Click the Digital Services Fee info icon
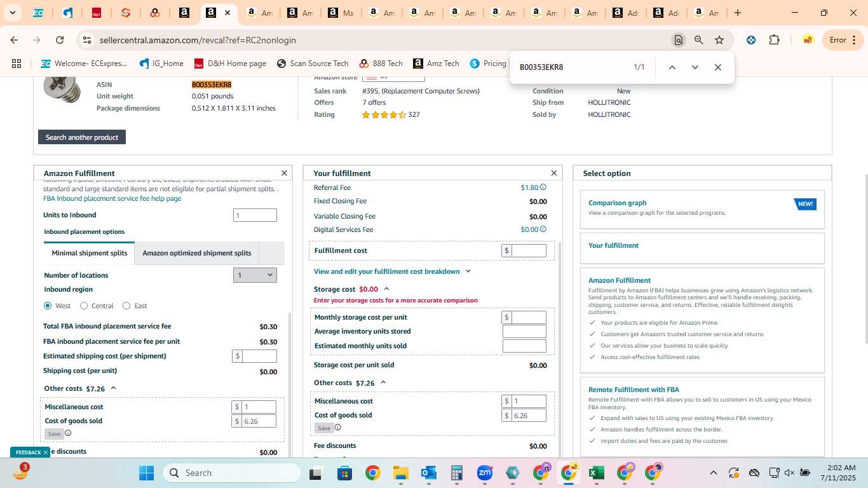 click(543, 229)
